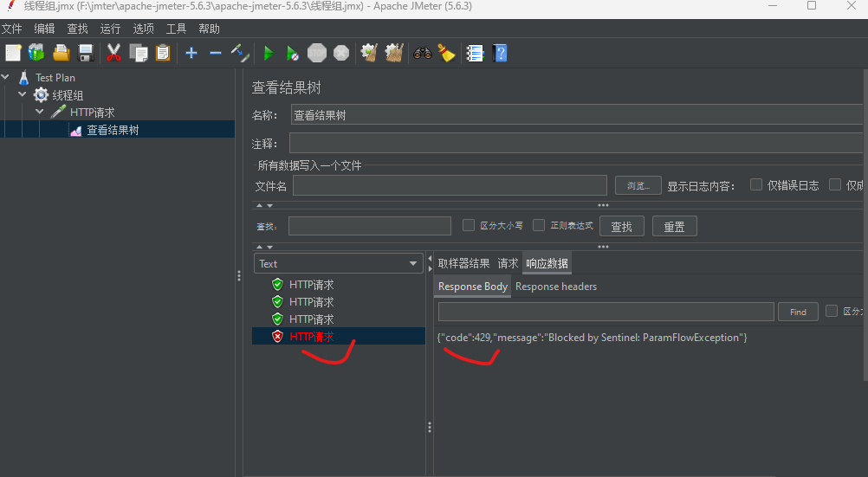This screenshot has width=868, height=477.
Task: Select the 查看结果树 node in the tree
Action: [x=113, y=130]
